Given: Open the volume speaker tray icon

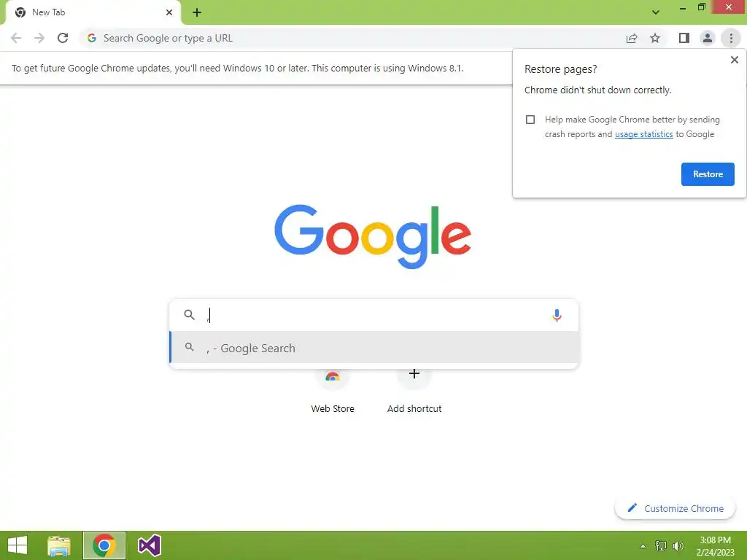Looking at the screenshot, I should pyautogui.click(x=678, y=545).
